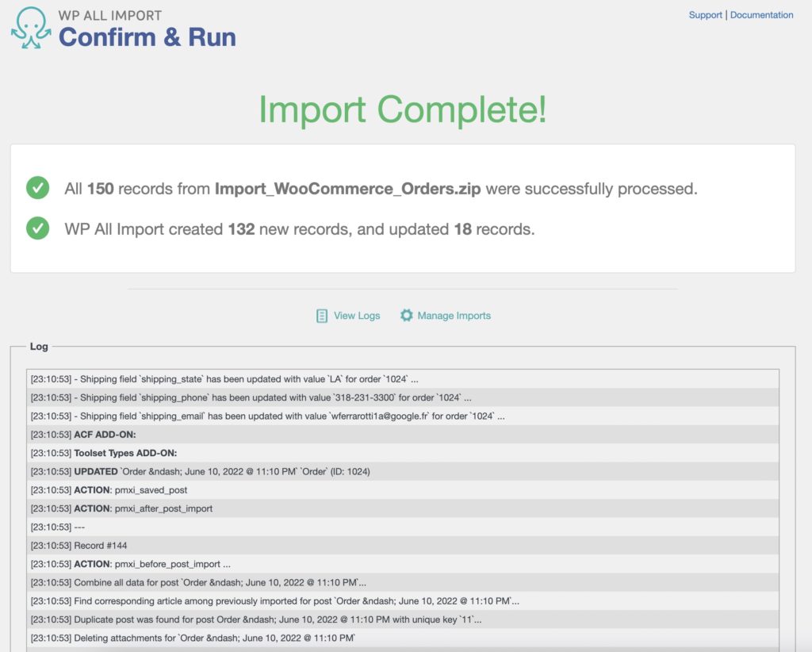Screen dimensions: 812x652
Task: Open the Documentation link
Action: [762, 14]
